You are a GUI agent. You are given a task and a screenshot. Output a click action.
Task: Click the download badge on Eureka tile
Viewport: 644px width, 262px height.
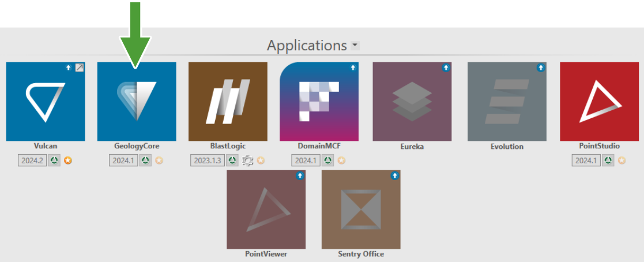(x=446, y=68)
